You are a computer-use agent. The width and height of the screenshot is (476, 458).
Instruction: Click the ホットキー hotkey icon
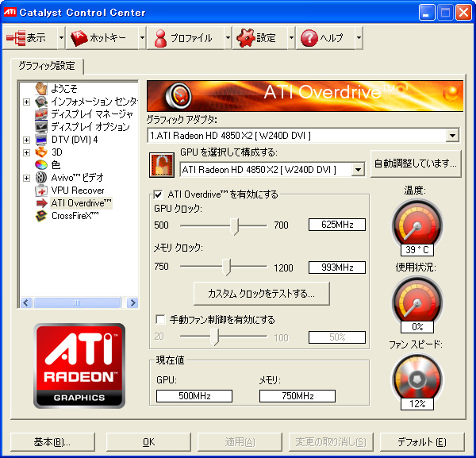click(x=79, y=38)
